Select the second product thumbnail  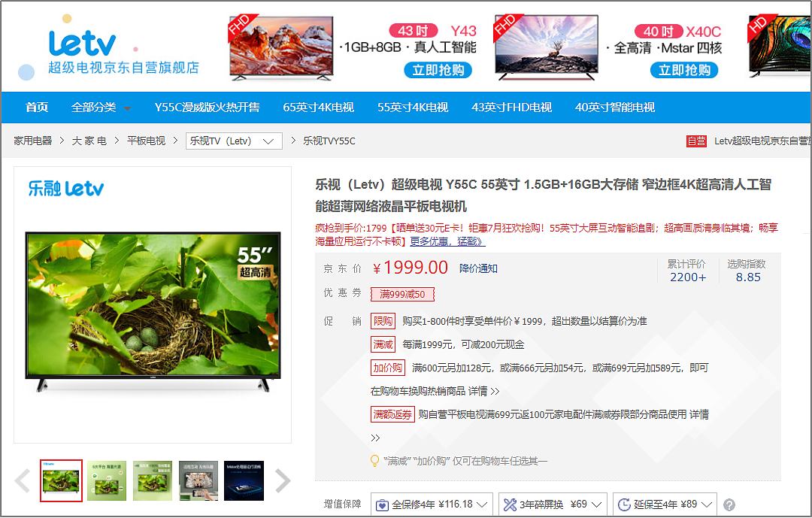pos(107,480)
